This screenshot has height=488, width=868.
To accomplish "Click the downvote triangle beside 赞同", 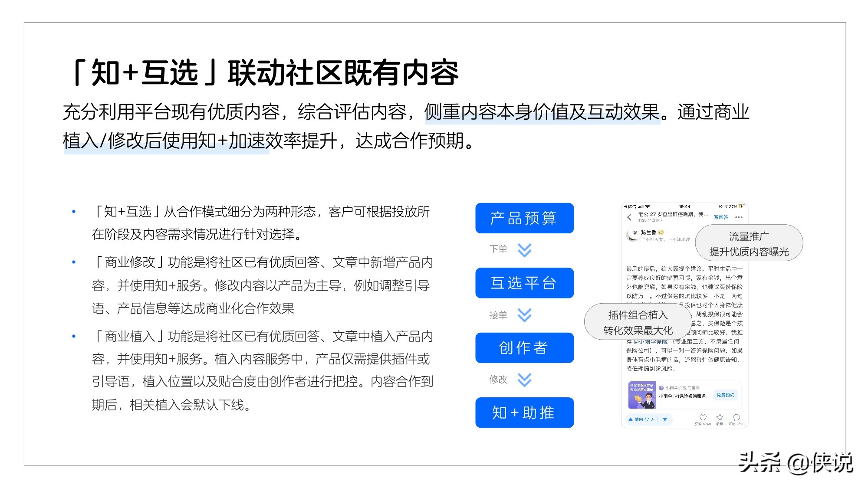I will [x=665, y=419].
